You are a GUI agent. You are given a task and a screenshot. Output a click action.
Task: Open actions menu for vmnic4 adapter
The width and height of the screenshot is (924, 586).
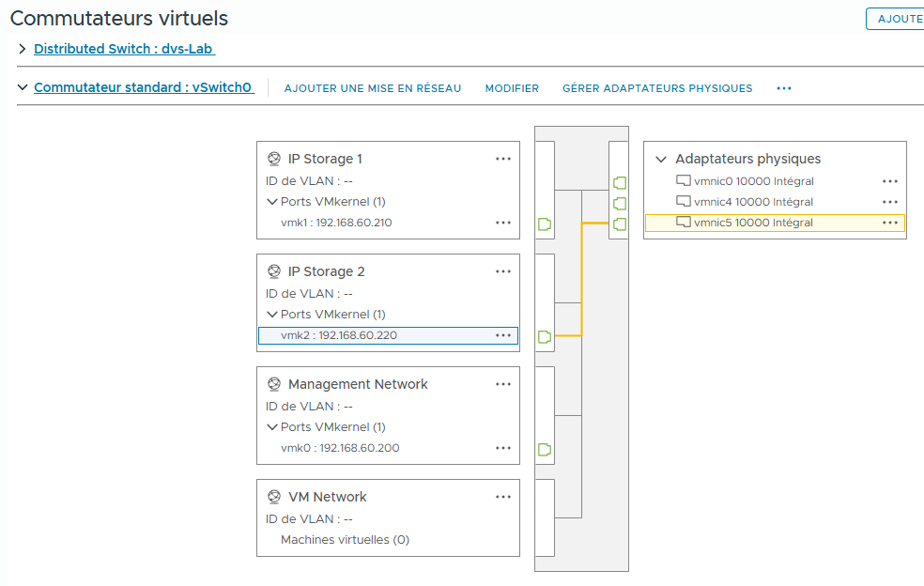point(889,201)
